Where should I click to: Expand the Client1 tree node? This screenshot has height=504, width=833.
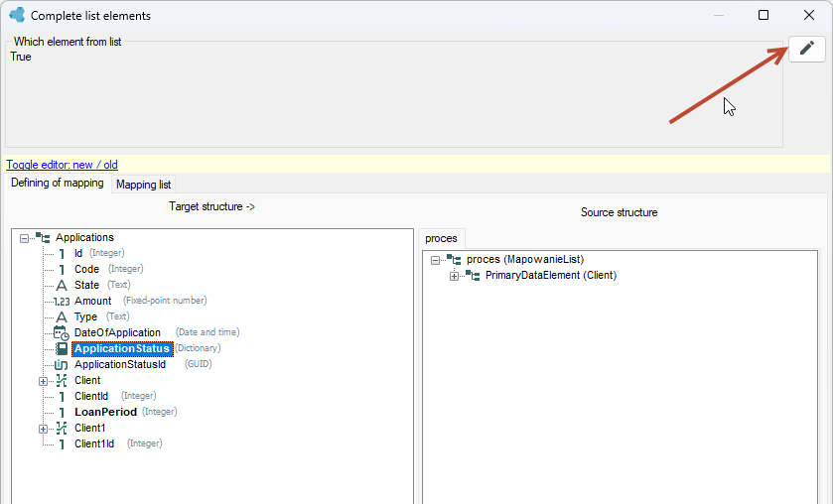pos(43,430)
